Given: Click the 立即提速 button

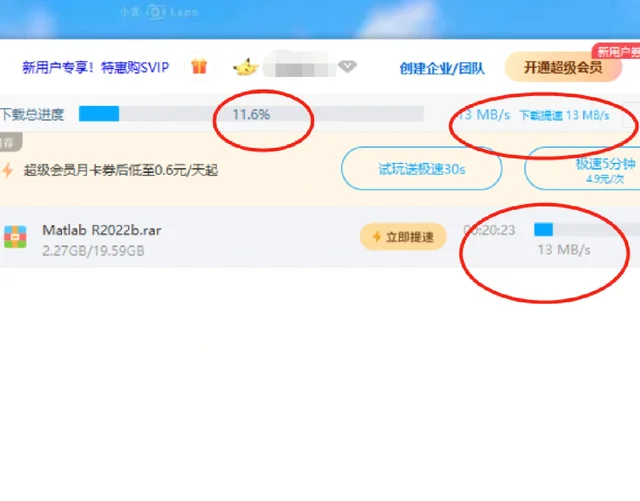Looking at the screenshot, I should pos(403,237).
